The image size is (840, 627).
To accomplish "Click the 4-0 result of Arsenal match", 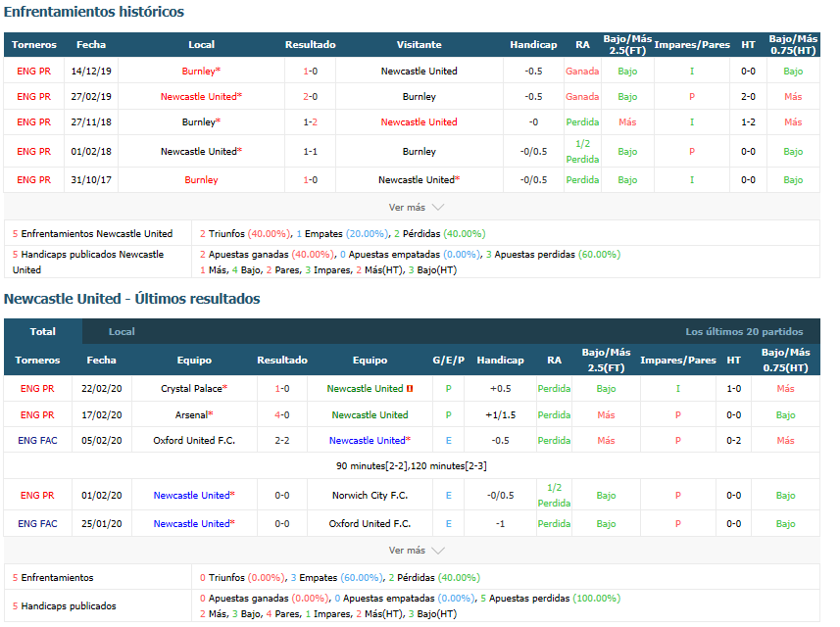I will click(x=282, y=415).
